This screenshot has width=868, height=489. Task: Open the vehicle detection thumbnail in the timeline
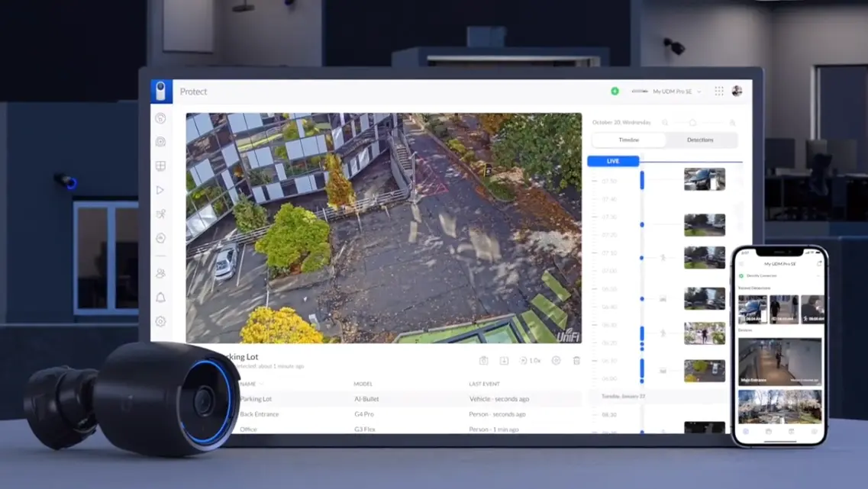[x=705, y=179]
